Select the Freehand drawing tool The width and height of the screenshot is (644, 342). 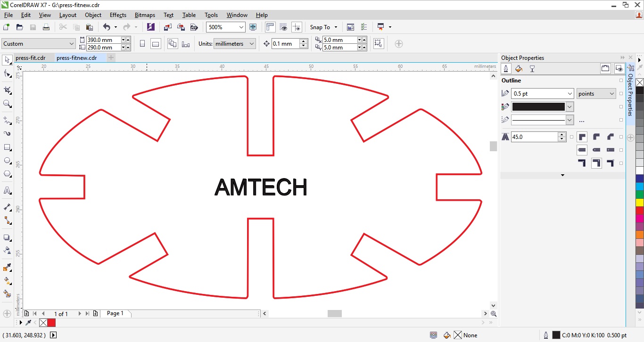click(7, 120)
